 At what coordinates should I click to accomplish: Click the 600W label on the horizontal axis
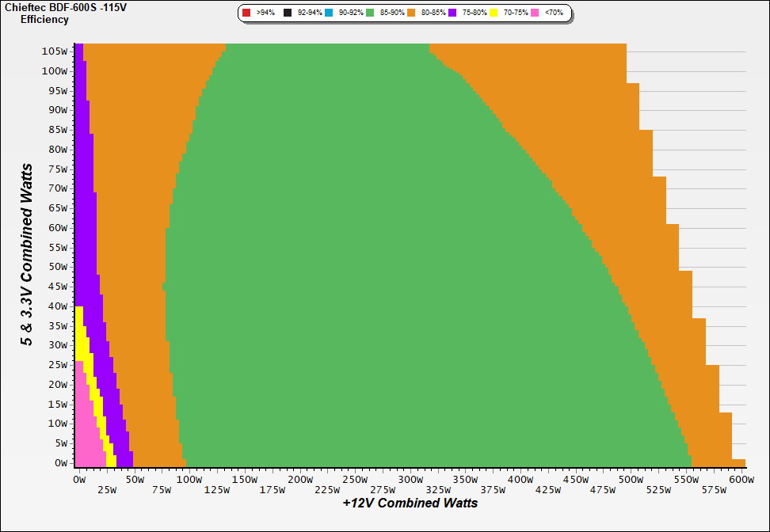740,480
